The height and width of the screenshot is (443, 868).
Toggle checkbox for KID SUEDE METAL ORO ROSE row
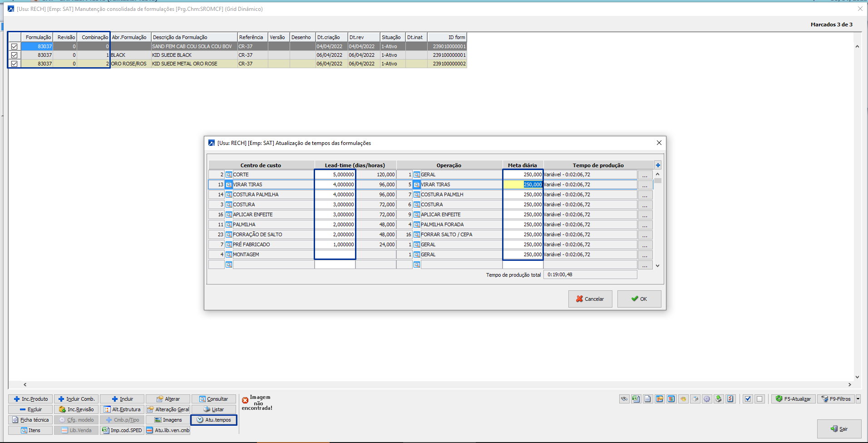15,64
